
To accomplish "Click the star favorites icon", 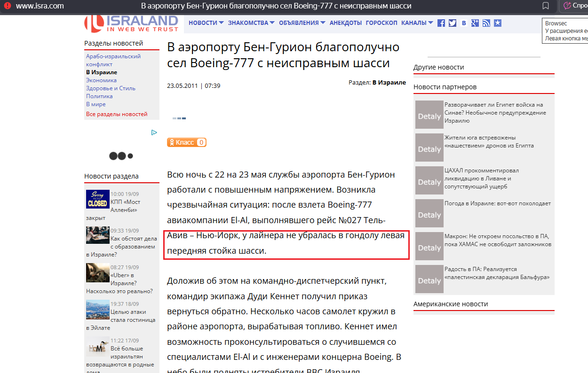I will 498,23.
